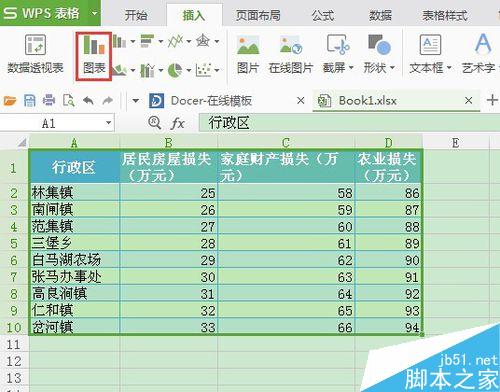Close the Docer-在线模板 tab
Image resolution: width=500 pixels, height=392 pixels.
(301, 100)
